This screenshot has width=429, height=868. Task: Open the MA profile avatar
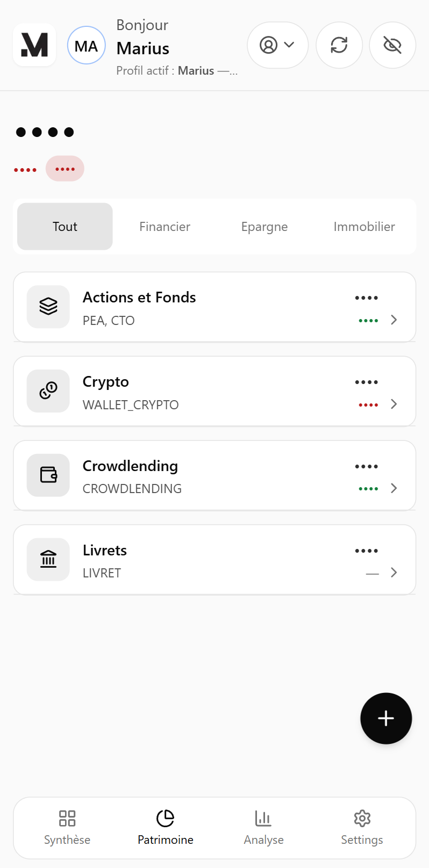[86, 45]
